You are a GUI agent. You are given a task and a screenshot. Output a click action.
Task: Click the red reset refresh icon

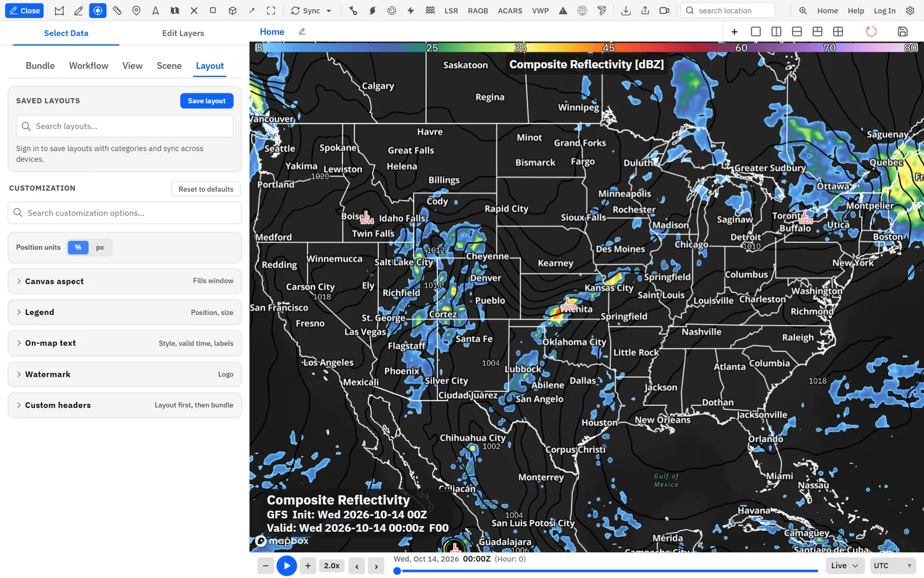[871, 32]
